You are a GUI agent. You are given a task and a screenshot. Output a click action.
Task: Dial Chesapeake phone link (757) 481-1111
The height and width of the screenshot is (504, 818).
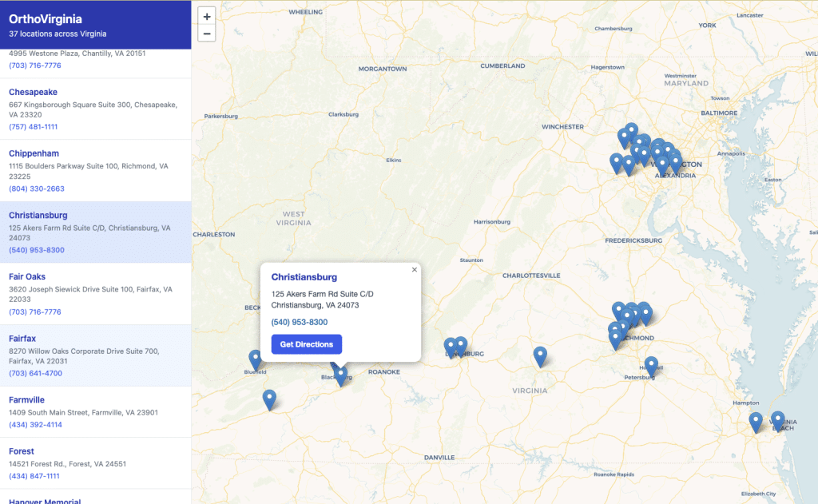coord(33,127)
